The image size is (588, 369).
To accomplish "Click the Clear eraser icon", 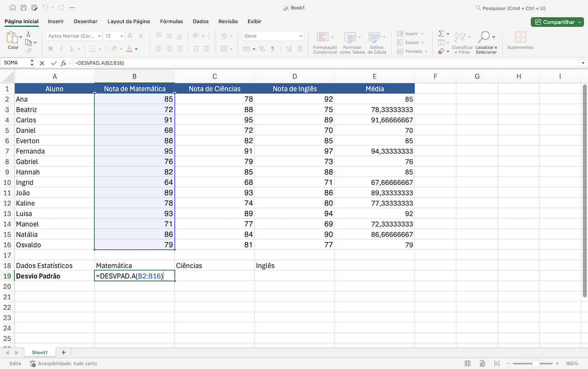I will pos(441,51).
